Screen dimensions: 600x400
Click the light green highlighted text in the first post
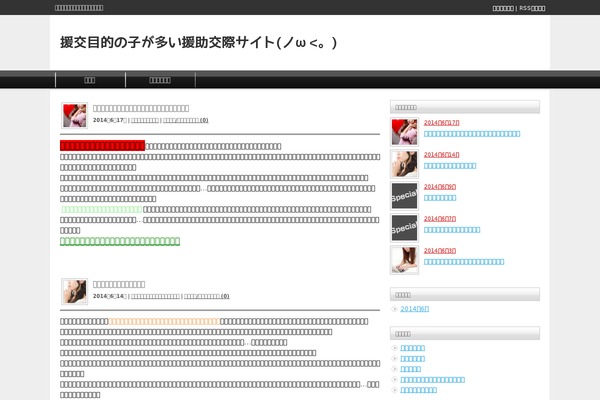coord(102,209)
